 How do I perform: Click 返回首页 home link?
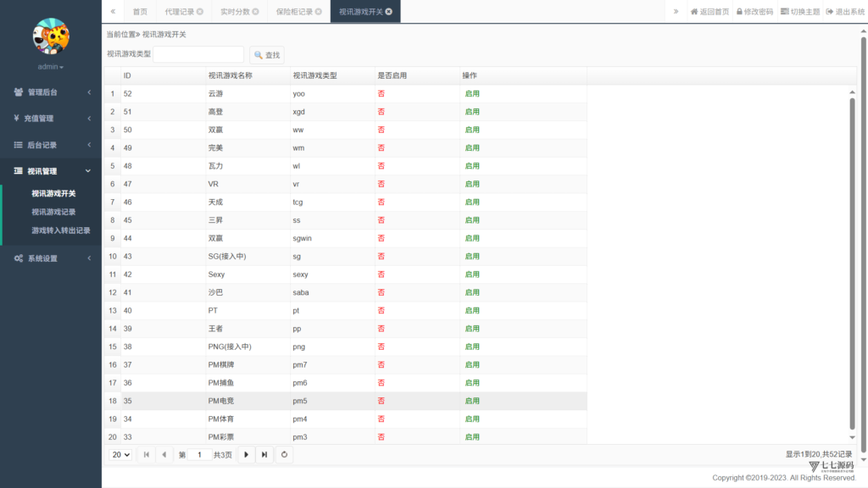pos(709,12)
